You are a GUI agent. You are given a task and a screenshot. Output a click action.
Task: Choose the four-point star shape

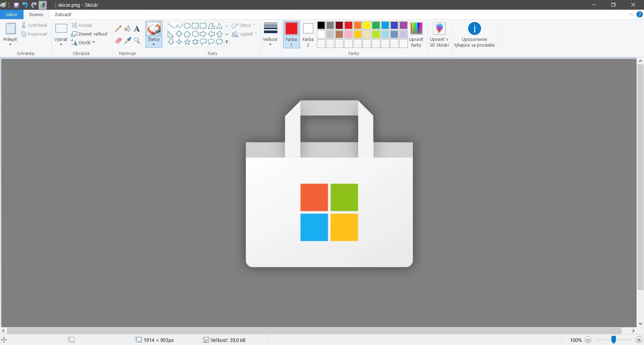coord(179,42)
